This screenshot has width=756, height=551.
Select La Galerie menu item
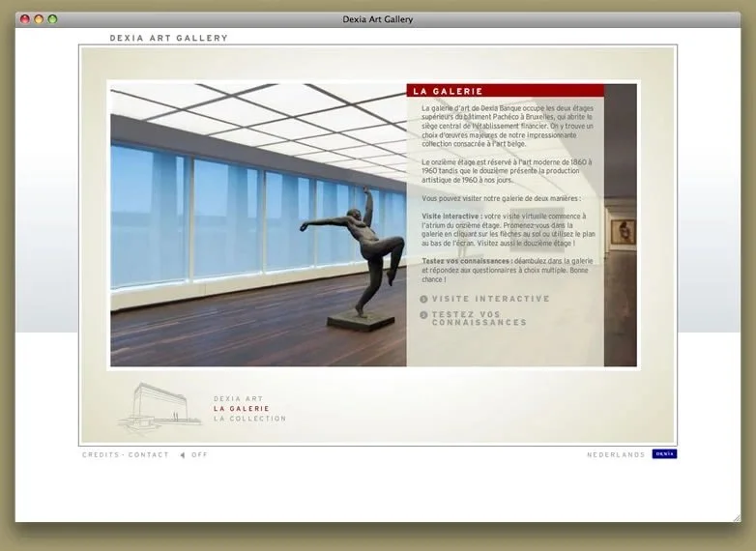pyautogui.click(x=242, y=408)
